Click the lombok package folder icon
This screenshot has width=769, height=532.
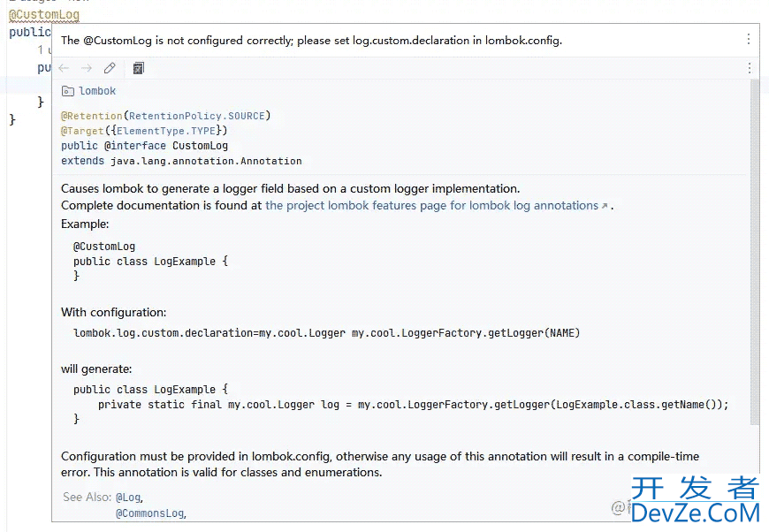pyautogui.click(x=68, y=91)
